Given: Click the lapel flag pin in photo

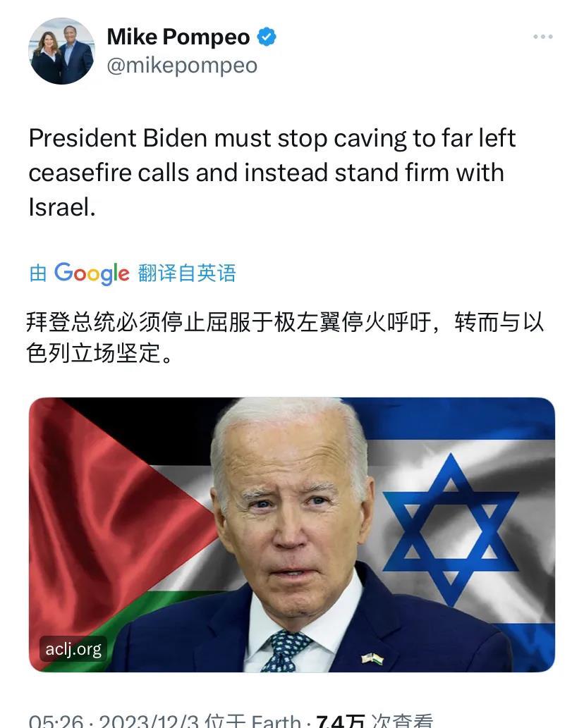Looking at the screenshot, I should point(372,658).
